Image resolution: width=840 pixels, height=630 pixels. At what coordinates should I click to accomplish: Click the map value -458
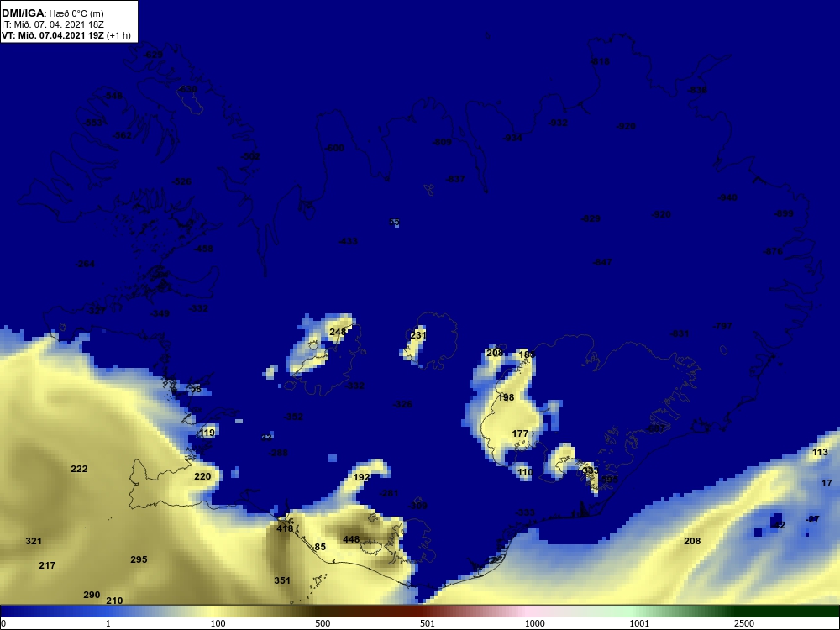(203, 249)
